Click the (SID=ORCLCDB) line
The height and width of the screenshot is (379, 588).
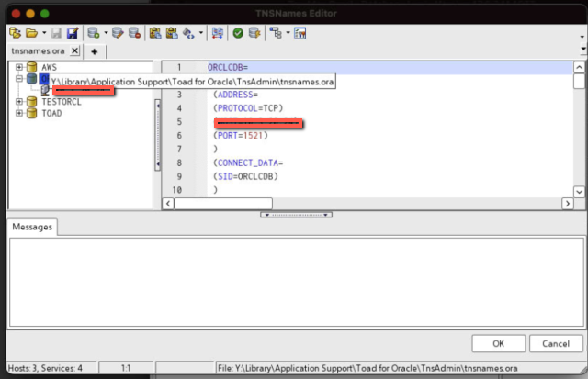pyautogui.click(x=245, y=176)
